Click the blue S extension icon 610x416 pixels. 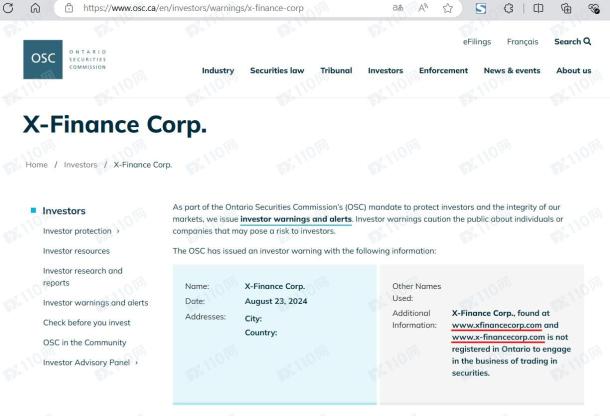click(481, 8)
